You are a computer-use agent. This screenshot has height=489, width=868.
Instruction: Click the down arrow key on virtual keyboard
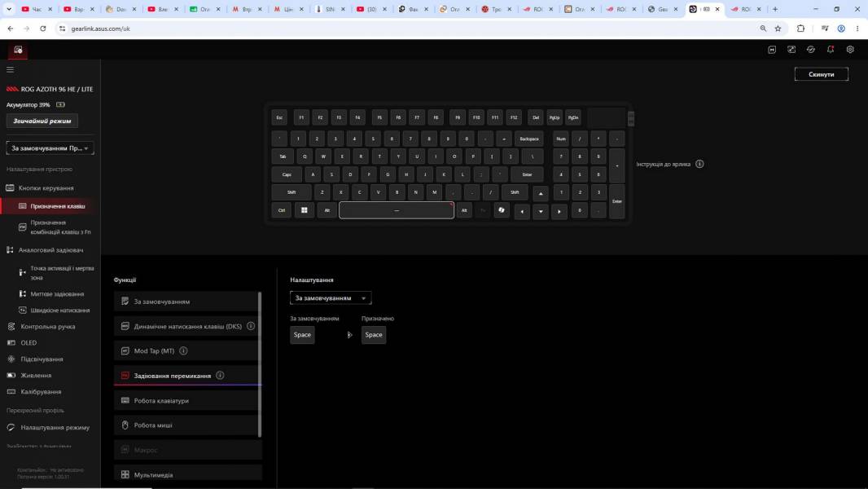coord(541,212)
